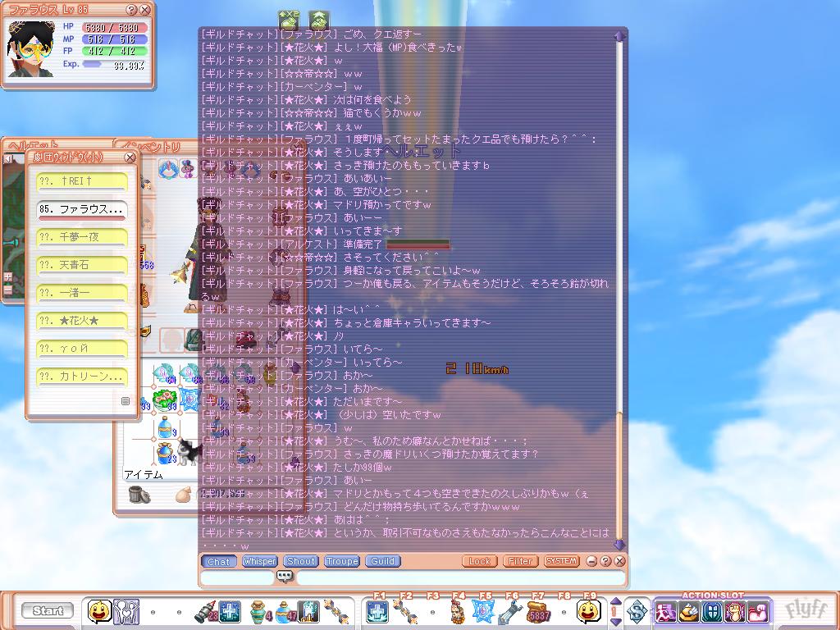The width and height of the screenshot is (840, 630).
Task: Open the chat Filter button
Action: tap(520, 561)
